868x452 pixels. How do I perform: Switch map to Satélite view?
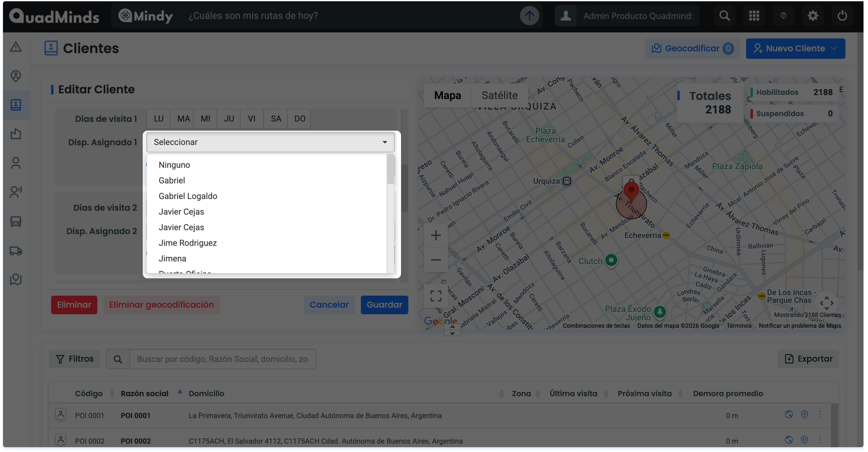click(499, 95)
